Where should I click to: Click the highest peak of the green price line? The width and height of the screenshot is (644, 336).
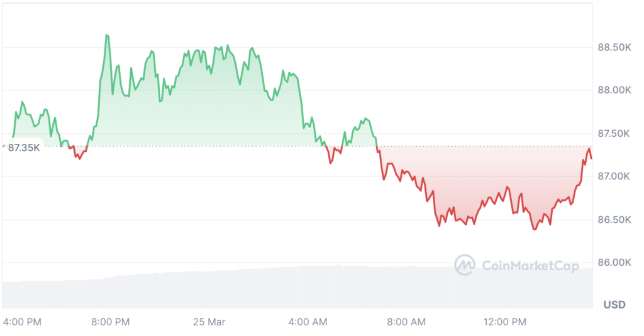(107, 35)
